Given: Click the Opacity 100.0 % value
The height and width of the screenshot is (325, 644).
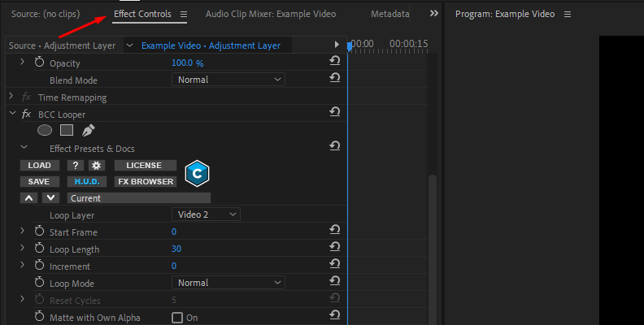Looking at the screenshot, I should (187, 63).
